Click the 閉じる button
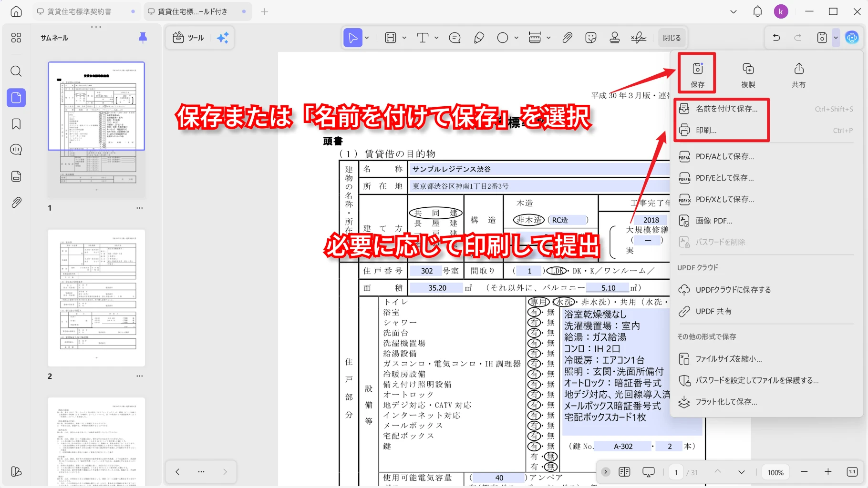Viewport: 868px width, 488px height. [x=672, y=38]
